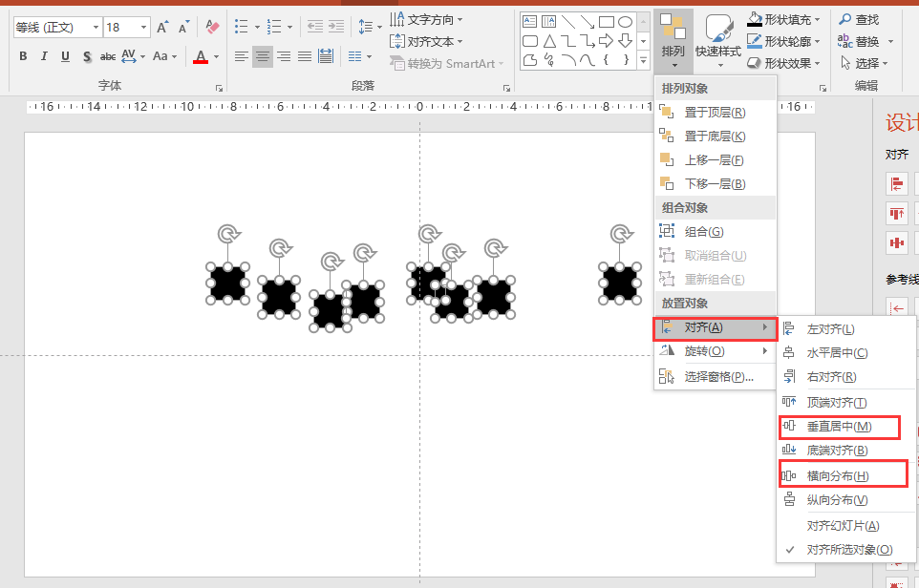
Task: Select 对齐幻灯片 align to slide option
Action: click(x=845, y=525)
